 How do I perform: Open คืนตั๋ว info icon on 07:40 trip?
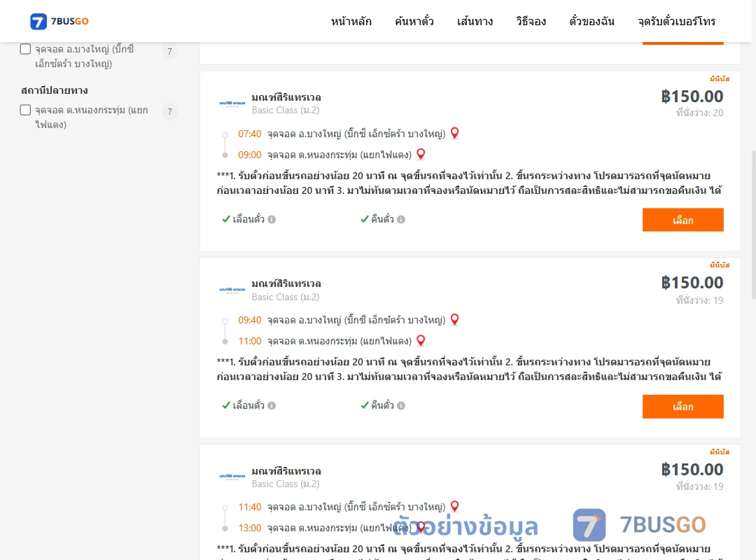click(x=401, y=220)
